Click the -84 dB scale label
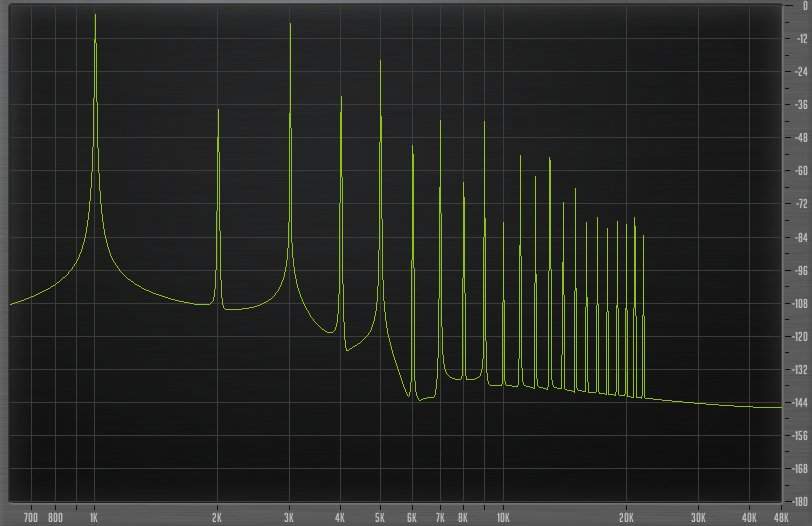Viewport: 812px width, 526px height. (x=801, y=237)
